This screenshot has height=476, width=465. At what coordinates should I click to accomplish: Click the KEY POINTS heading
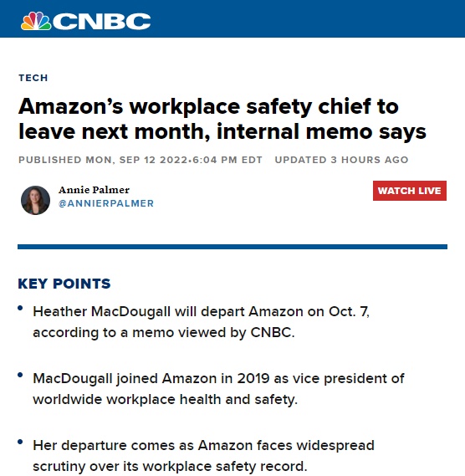pyautogui.click(x=64, y=284)
